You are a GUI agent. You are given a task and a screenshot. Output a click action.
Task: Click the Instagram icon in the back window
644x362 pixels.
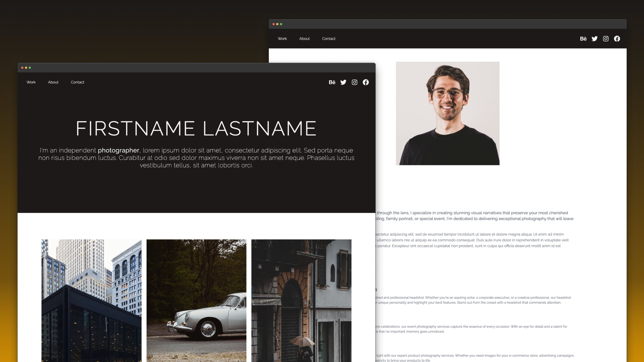606,39
